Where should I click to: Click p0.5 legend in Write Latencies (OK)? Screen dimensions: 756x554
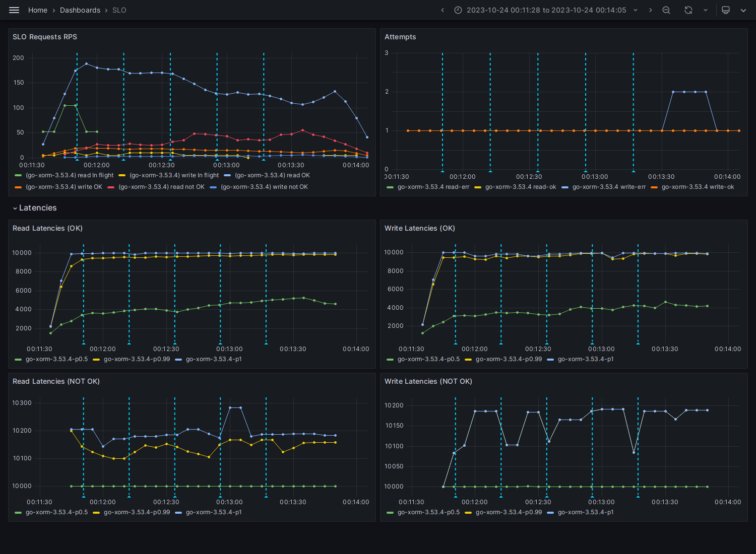(428, 359)
